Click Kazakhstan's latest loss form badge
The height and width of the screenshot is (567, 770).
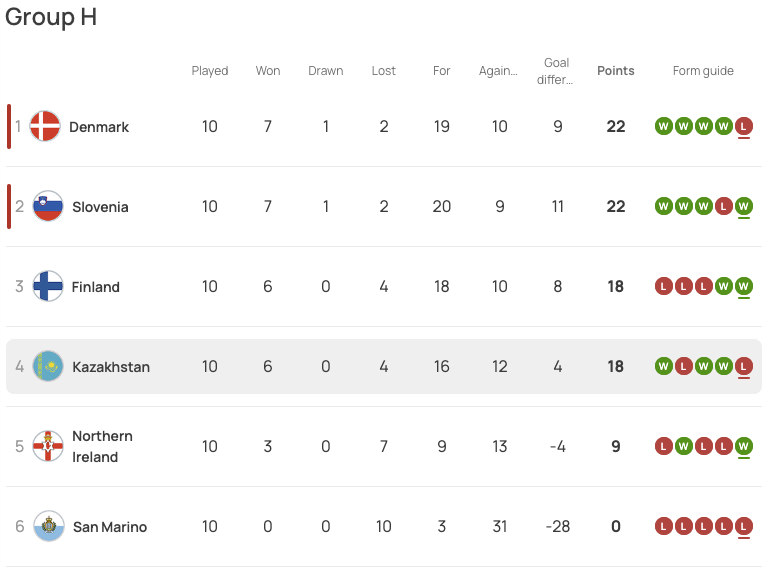[743, 366]
